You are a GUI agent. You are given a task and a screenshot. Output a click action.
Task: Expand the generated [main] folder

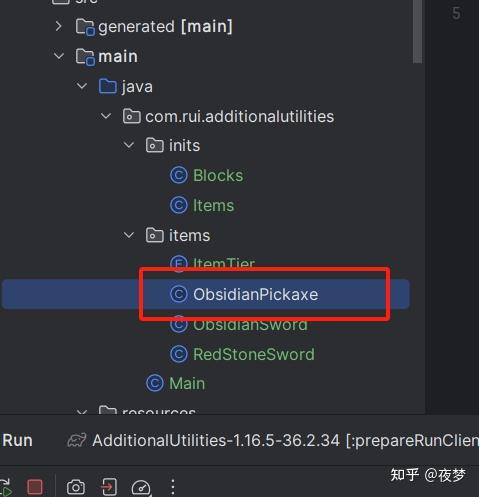pyautogui.click(x=59, y=26)
